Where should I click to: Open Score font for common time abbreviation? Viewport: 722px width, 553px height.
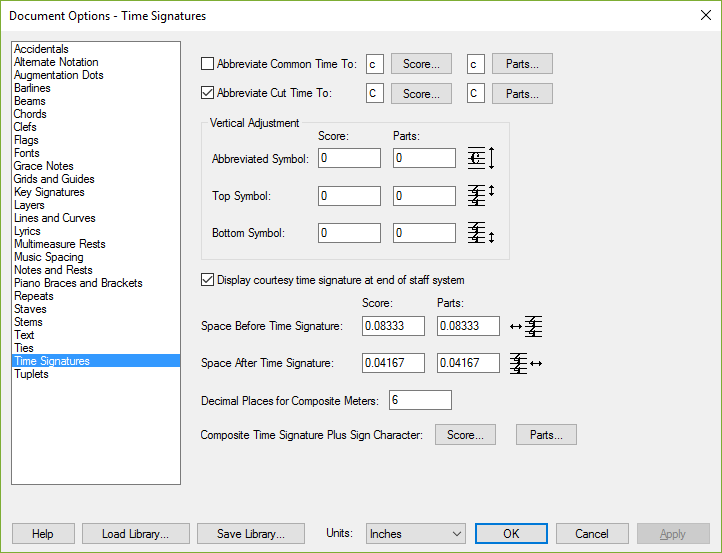click(x=421, y=64)
